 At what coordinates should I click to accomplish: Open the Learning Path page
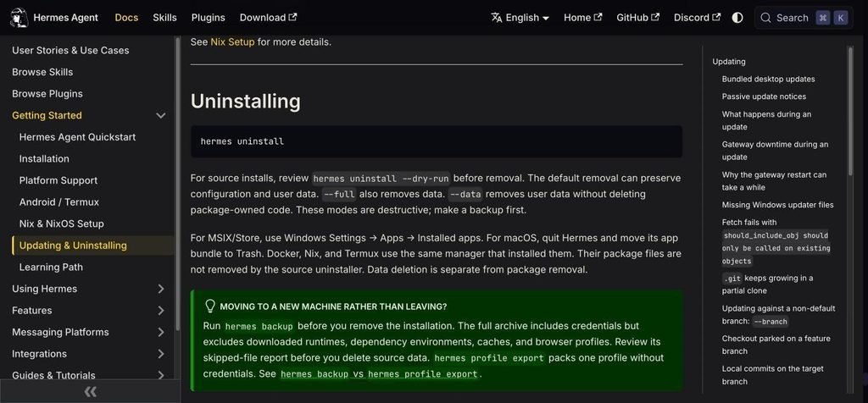coord(51,267)
